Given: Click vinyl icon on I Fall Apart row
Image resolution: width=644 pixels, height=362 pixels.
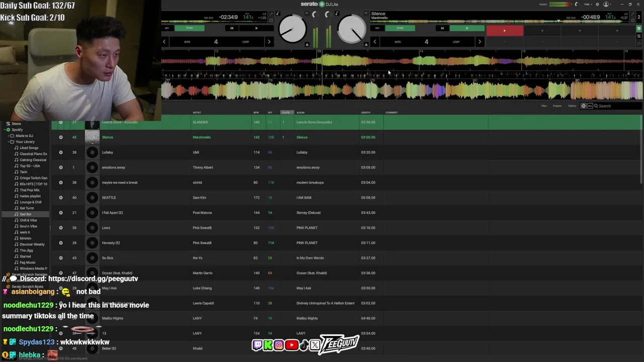Looking at the screenshot, I should click(92, 213).
